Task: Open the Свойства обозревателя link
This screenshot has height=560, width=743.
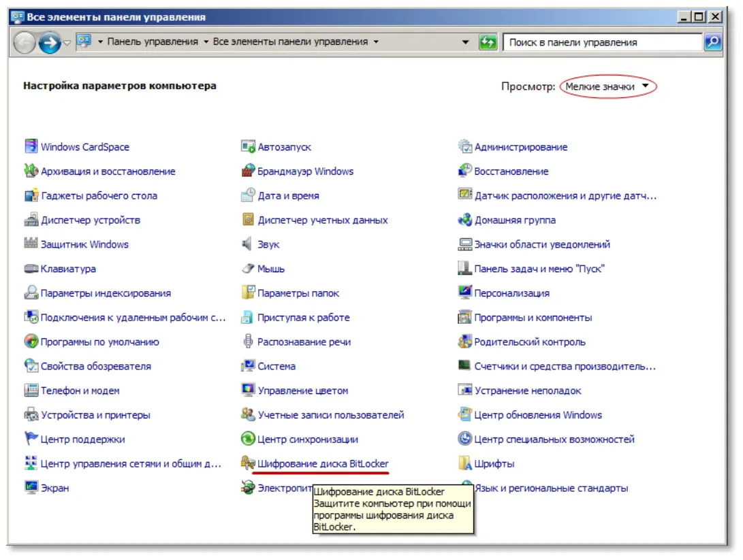Action: (x=96, y=366)
